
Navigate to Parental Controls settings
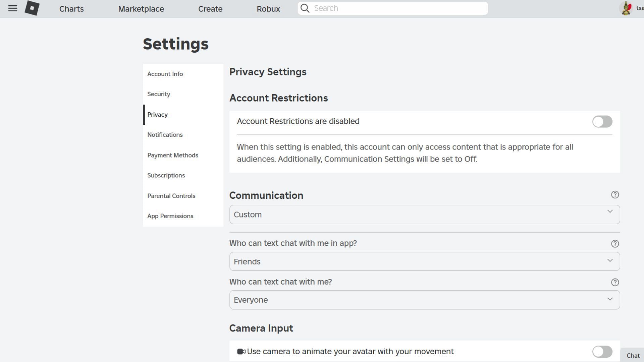pyautogui.click(x=171, y=196)
